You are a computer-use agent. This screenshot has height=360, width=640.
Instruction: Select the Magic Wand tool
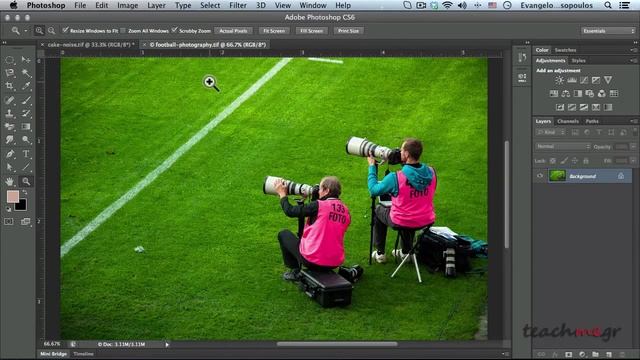26,73
